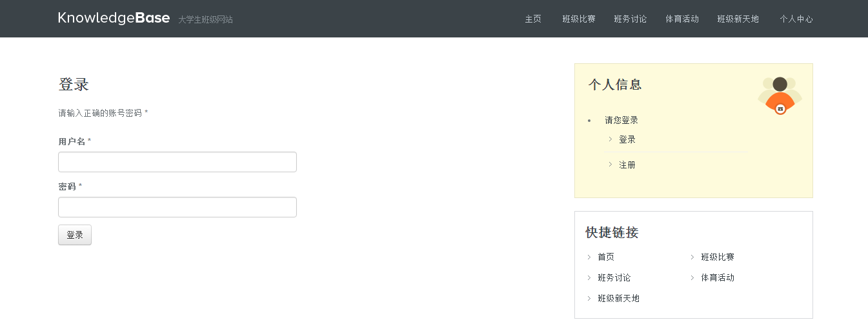This screenshot has height=331, width=868.
Task: Click the chevron arrow beside sidebar 登录
Action: tap(611, 139)
